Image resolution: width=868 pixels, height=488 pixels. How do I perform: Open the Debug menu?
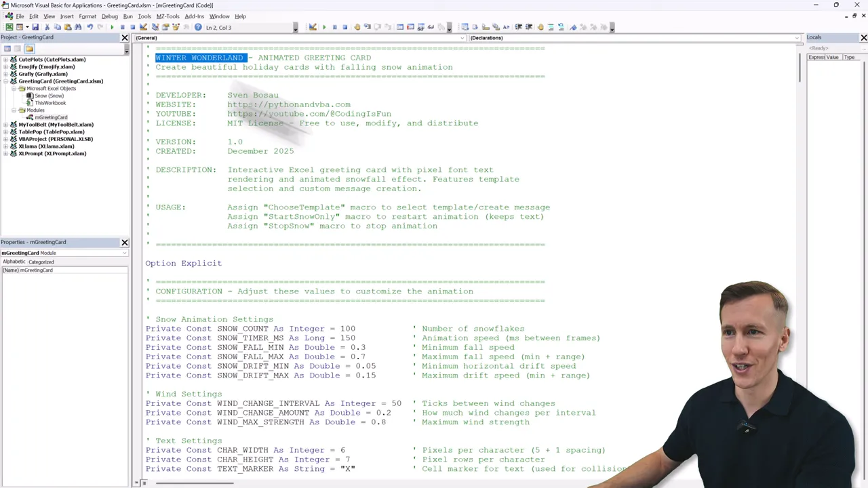tap(109, 16)
